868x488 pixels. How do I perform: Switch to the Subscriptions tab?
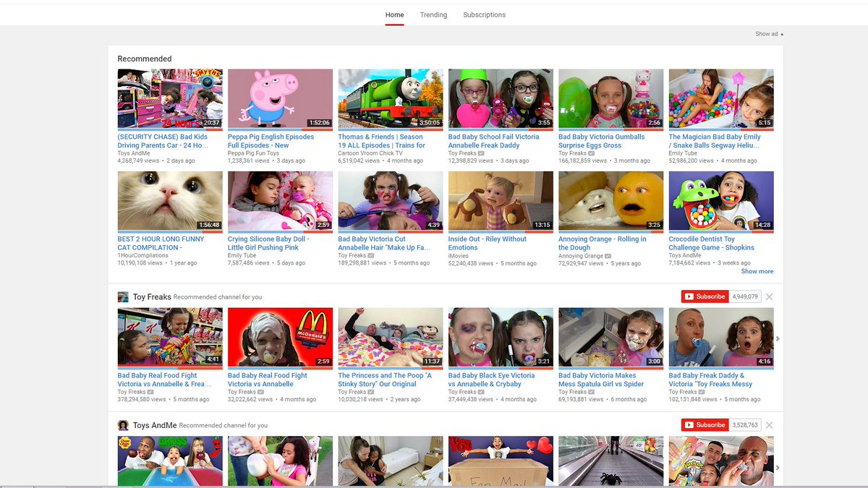click(484, 14)
